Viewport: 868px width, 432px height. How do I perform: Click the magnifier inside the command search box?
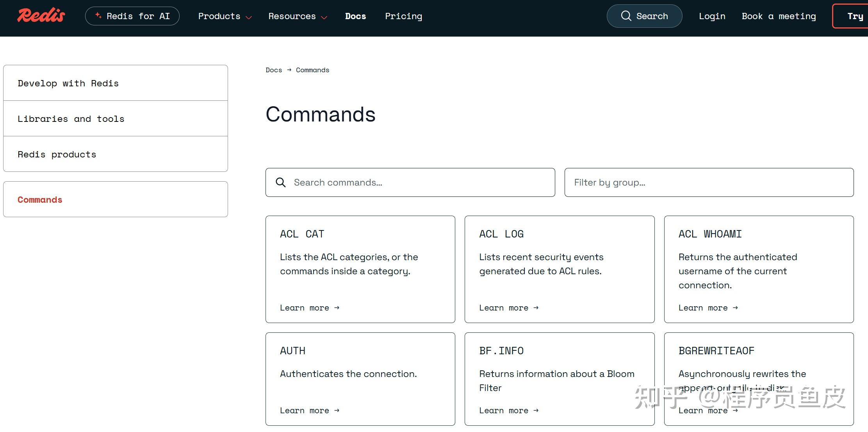coord(281,182)
